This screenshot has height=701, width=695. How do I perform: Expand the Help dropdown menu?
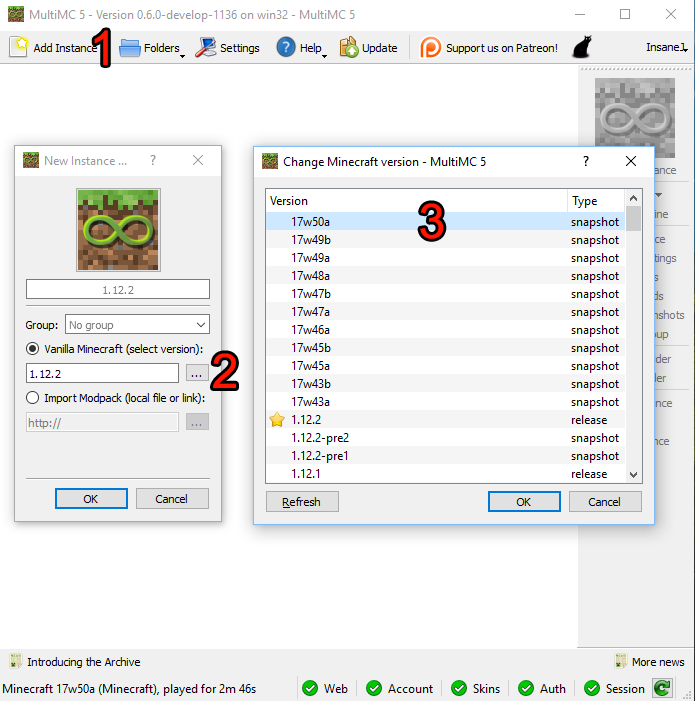[300, 48]
